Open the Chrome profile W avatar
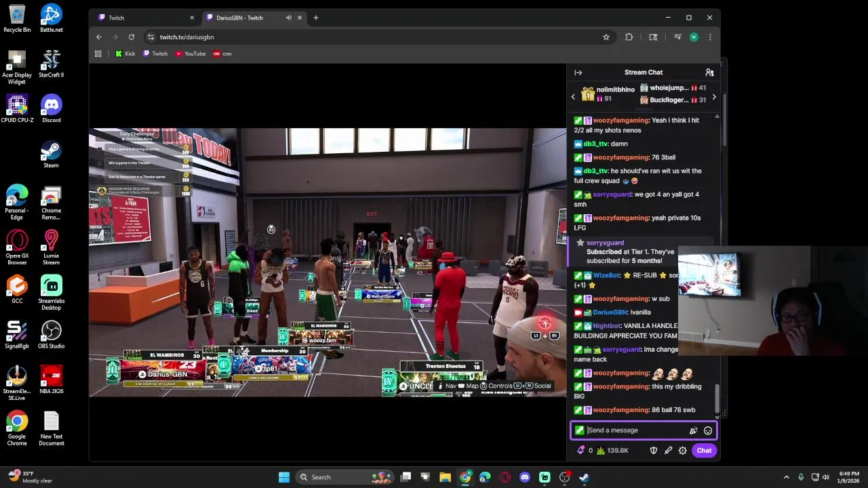 click(x=694, y=37)
